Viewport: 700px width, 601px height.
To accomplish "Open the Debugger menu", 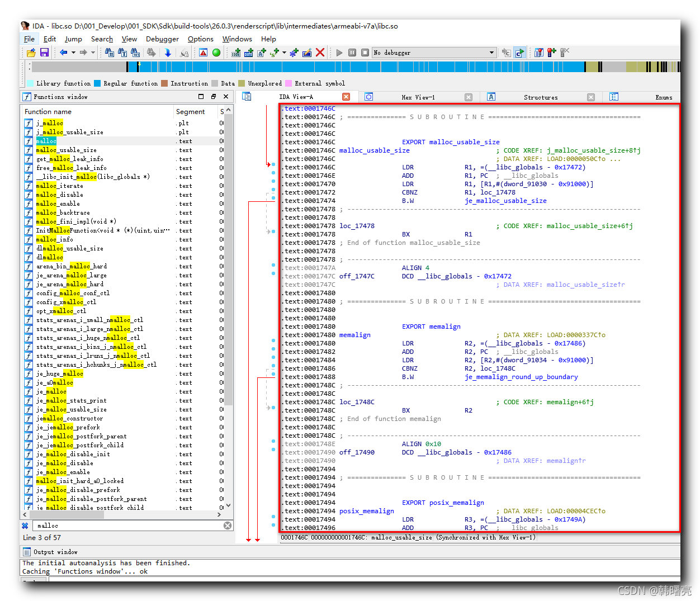I will coord(162,39).
